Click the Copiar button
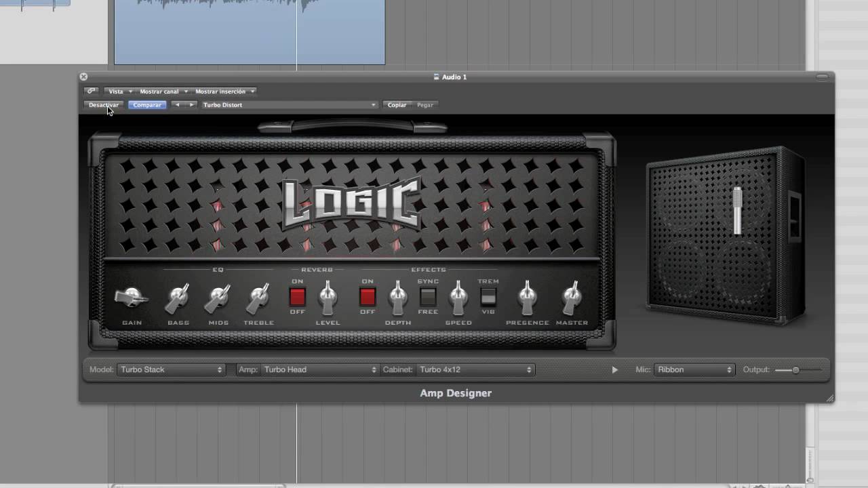 tap(397, 105)
